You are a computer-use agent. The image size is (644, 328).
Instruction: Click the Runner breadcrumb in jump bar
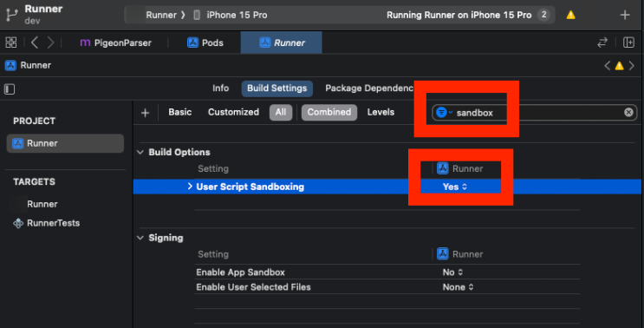click(36, 65)
